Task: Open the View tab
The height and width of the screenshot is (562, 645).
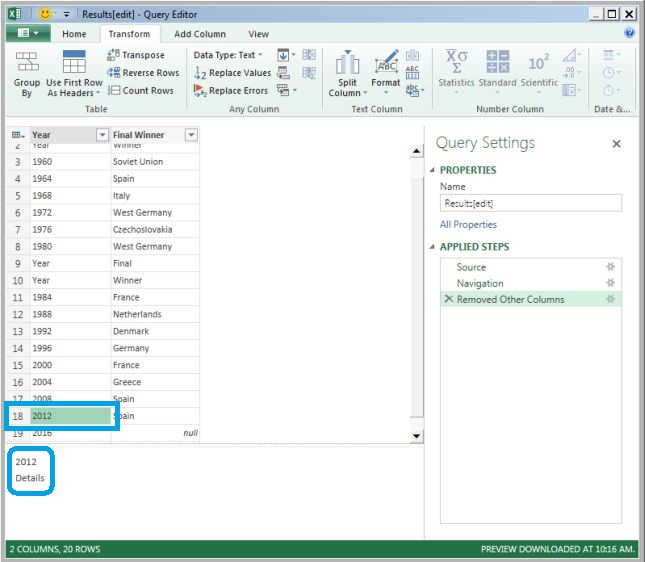Action: point(258,33)
